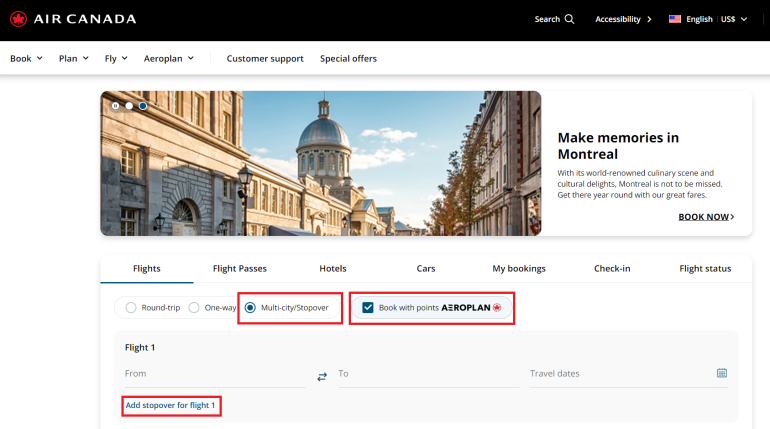Show the second carousel slide dot
The width and height of the screenshot is (770, 429).
click(143, 105)
